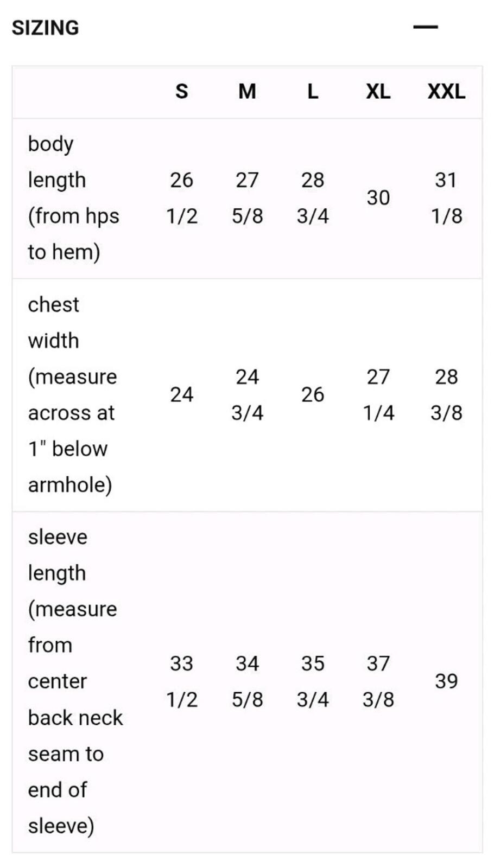
Task: Click the chest width row label
Action: tap(72, 394)
